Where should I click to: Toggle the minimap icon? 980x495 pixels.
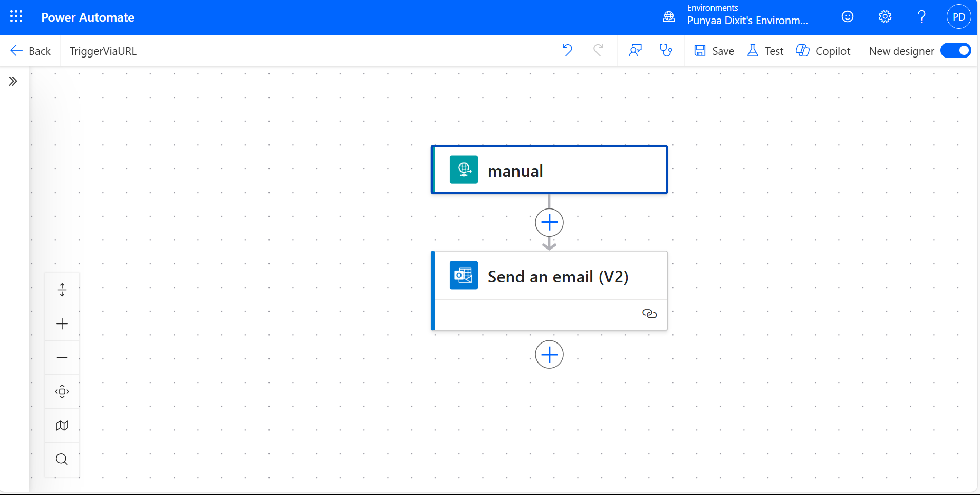[x=62, y=425]
